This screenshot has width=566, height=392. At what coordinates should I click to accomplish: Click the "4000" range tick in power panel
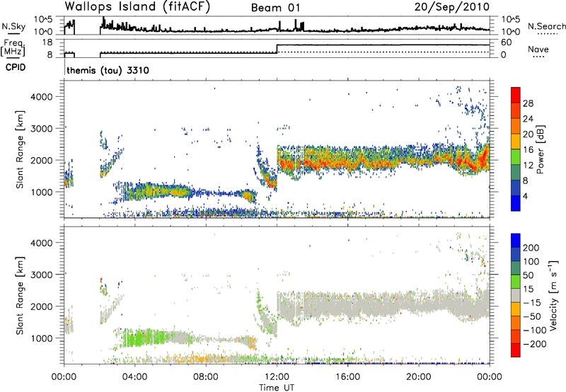coord(42,97)
